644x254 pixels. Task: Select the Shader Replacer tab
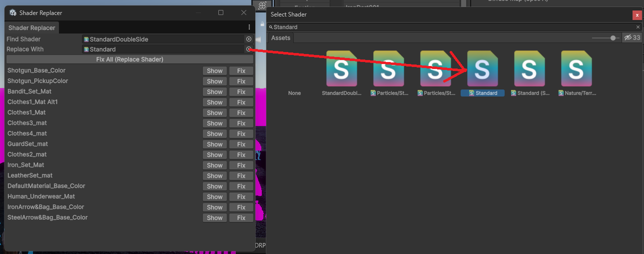pos(32,28)
